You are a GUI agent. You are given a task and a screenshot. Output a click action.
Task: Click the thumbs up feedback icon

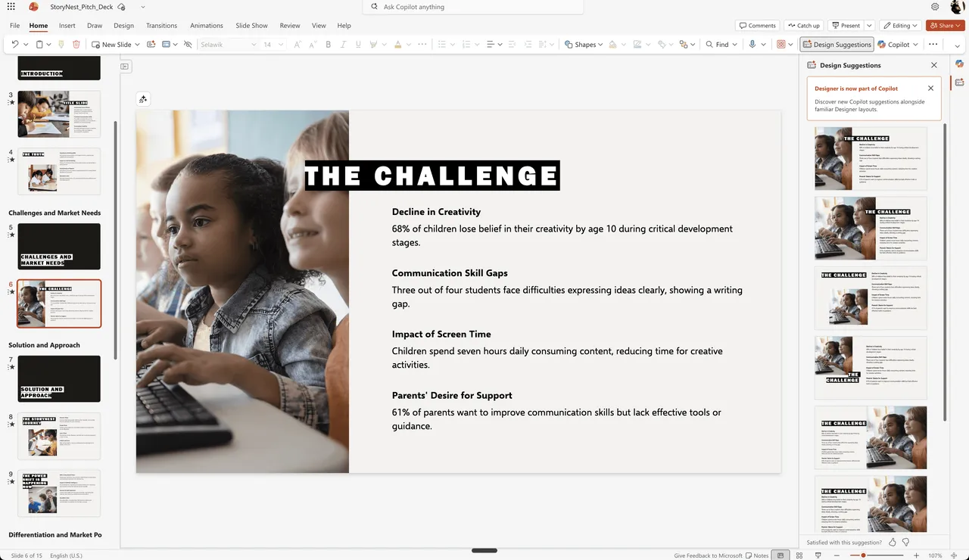893,543
